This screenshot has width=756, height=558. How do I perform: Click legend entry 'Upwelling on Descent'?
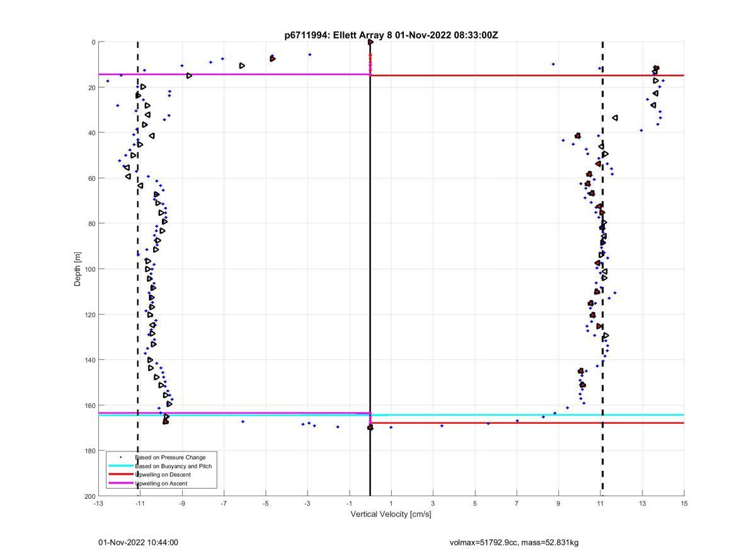(163, 474)
